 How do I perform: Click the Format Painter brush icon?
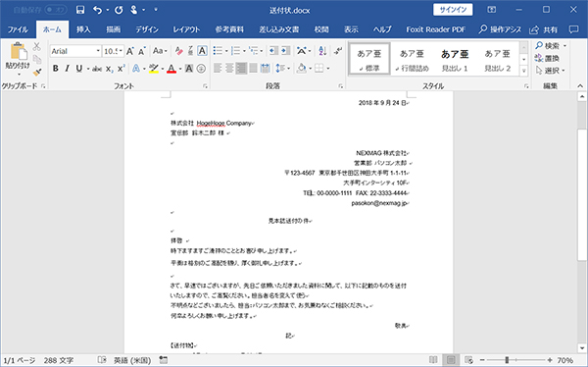click(37, 72)
